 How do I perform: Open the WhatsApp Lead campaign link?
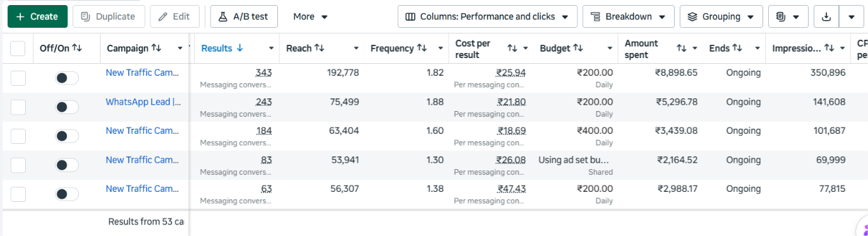pos(143,102)
